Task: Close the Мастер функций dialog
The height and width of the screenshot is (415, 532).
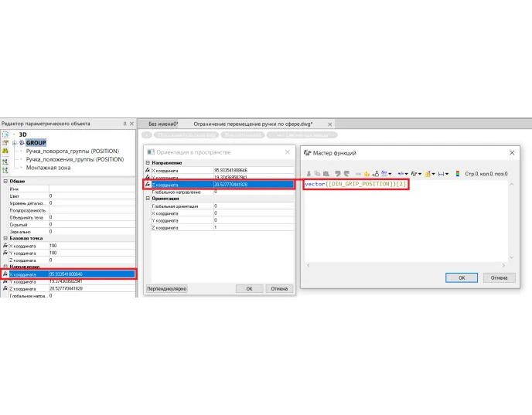Action: coord(512,153)
